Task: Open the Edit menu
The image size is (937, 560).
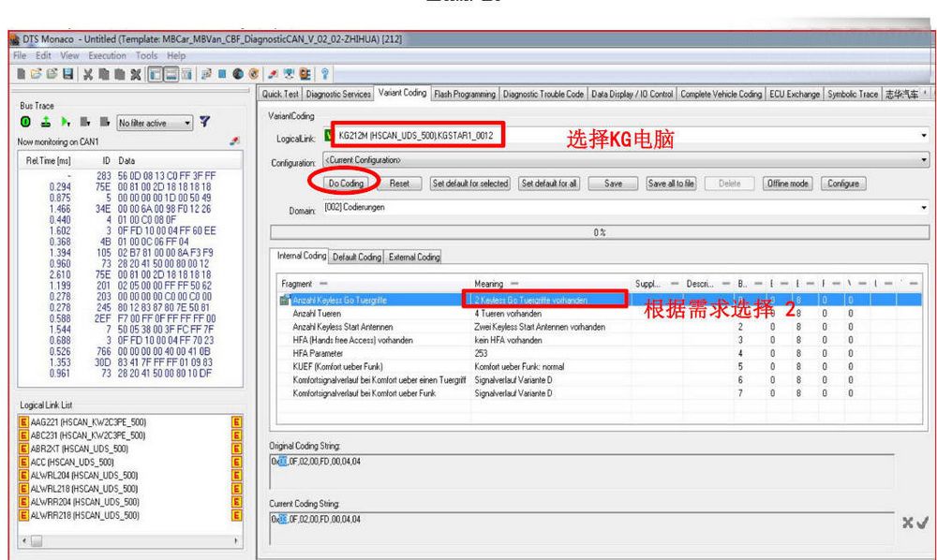Action: [x=43, y=55]
